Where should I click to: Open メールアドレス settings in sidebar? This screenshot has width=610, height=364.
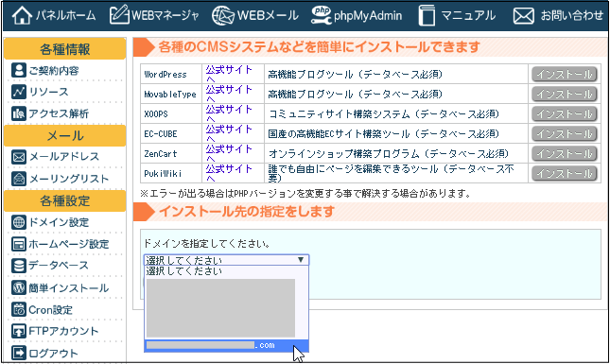pyautogui.click(x=64, y=157)
